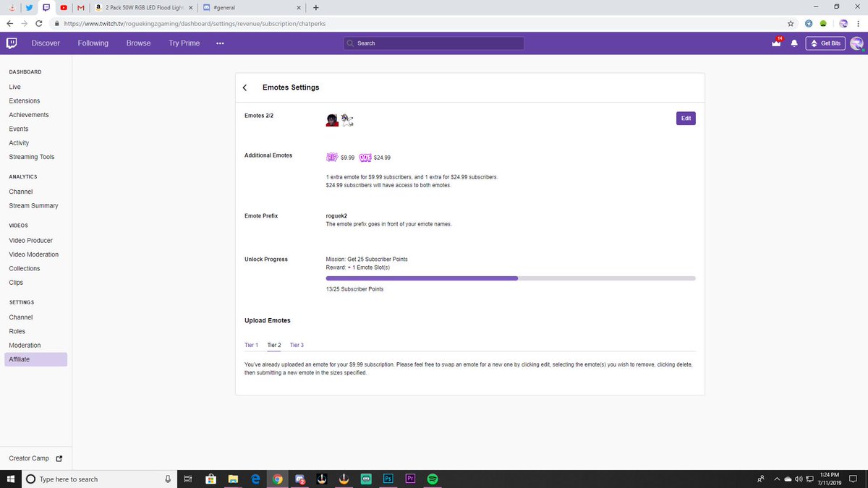Reload the page

pos(38,23)
